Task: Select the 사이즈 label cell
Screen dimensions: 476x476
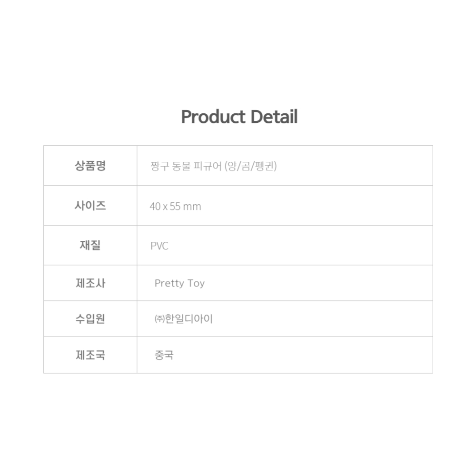Action: pos(90,206)
